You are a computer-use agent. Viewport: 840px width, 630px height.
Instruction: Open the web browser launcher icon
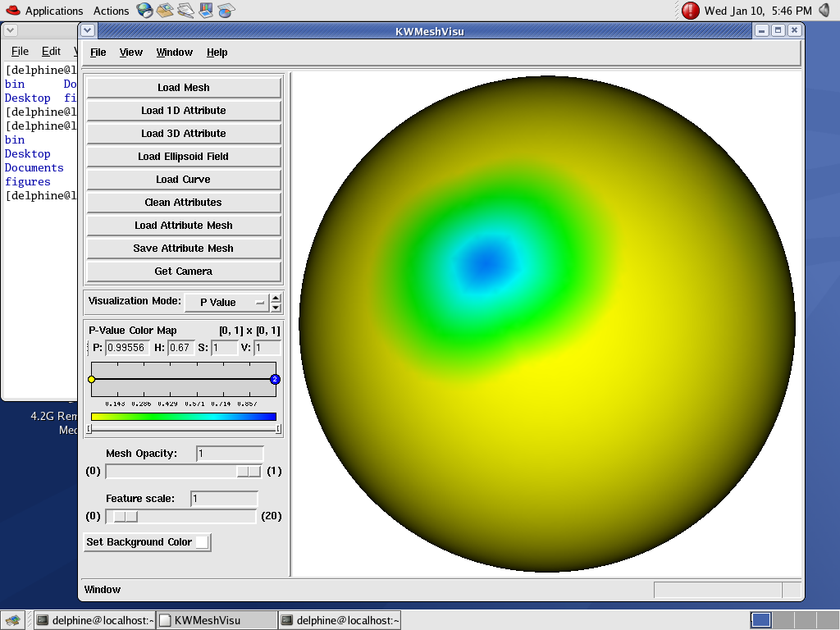coord(144,10)
